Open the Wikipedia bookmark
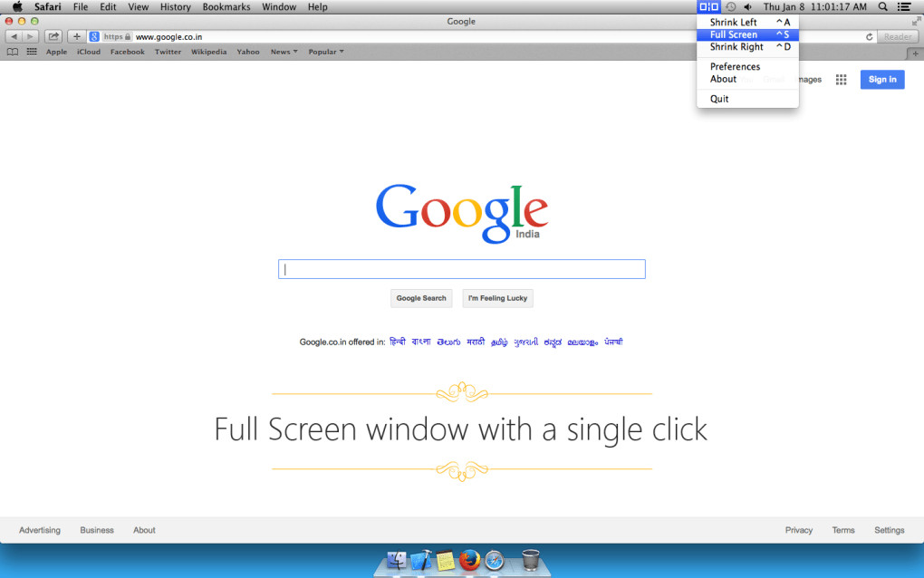The width and height of the screenshot is (924, 578). pos(208,52)
